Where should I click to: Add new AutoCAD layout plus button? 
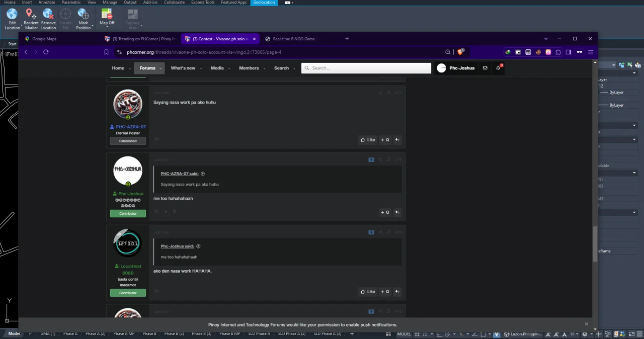click(x=352, y=334)
